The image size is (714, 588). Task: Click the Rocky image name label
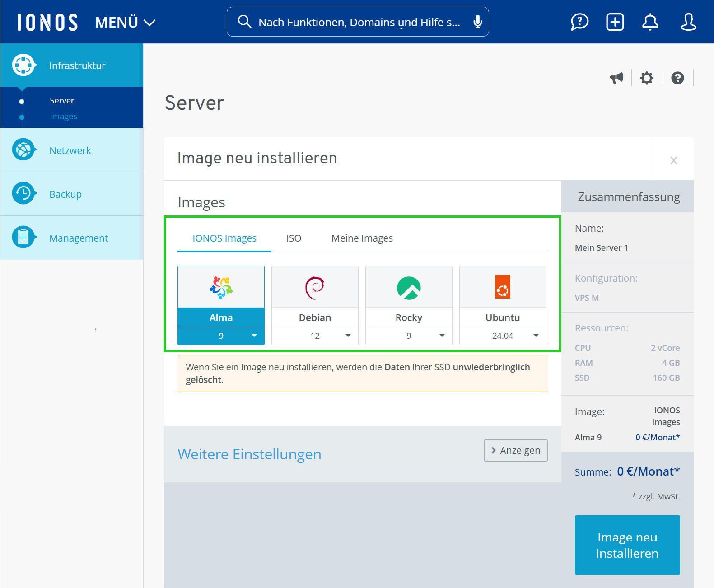(x=409, y=317)
